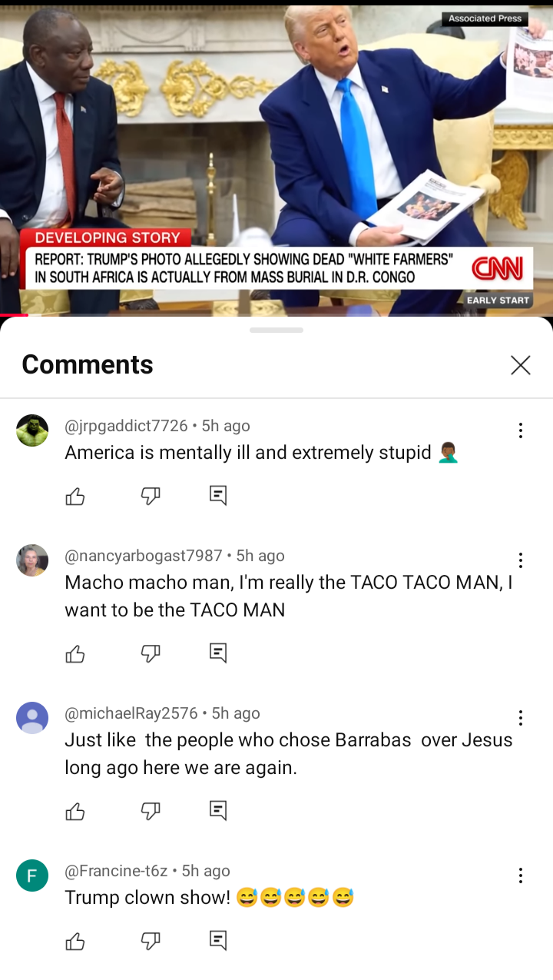The image size is (553, 980).
Task: Like the comment by @jrpgaddict7726
Action: [75, 497]
